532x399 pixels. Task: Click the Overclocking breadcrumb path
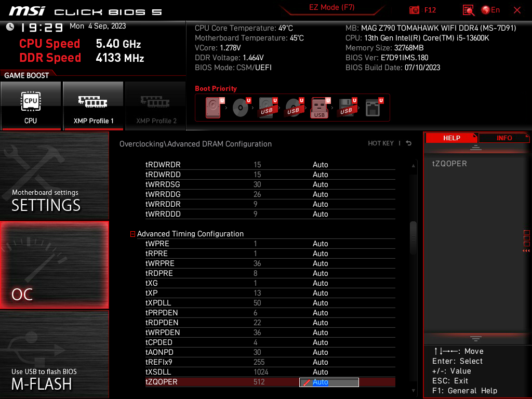[x=195, y=144]
